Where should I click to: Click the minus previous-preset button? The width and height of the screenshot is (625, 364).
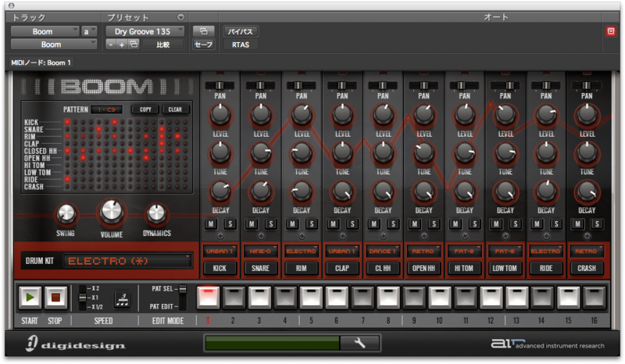(111, 45)
